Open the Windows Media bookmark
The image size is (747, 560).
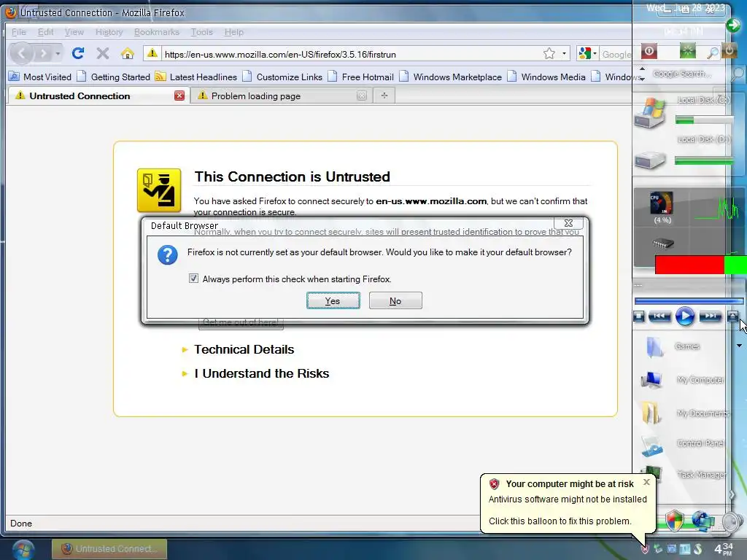click(546, 77)
